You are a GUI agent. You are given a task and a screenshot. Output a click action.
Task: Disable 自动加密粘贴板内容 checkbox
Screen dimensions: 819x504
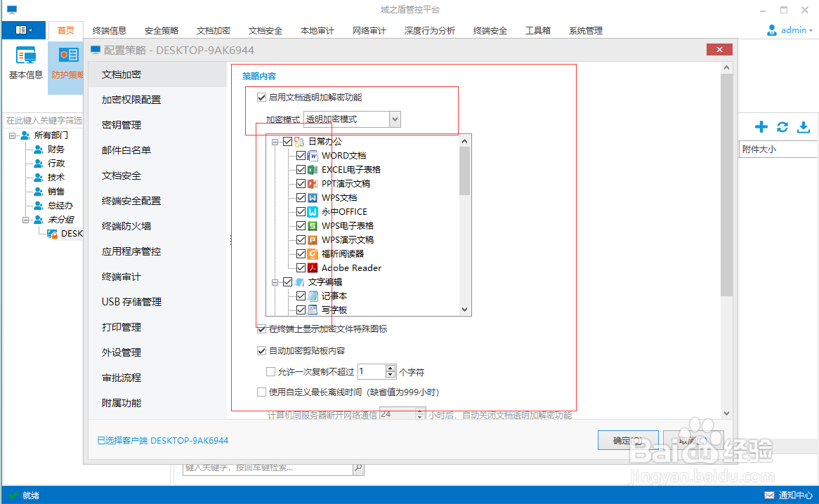pyautogui.click(x=261, y=350)
